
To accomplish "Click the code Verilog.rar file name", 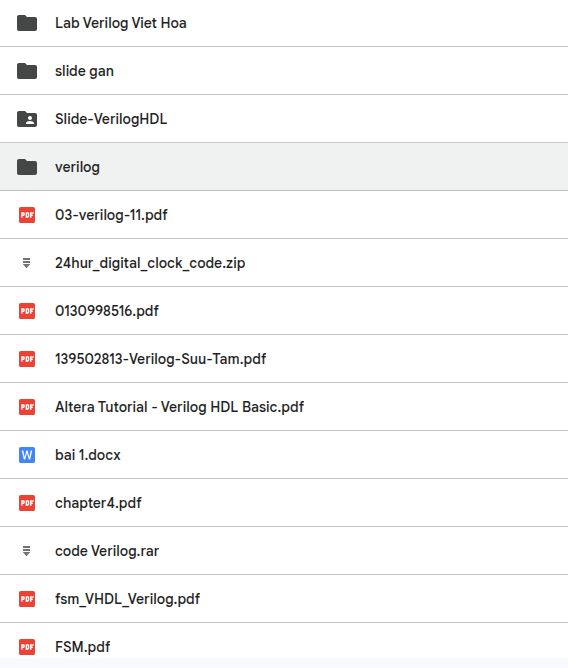I will tap(107, 551).
